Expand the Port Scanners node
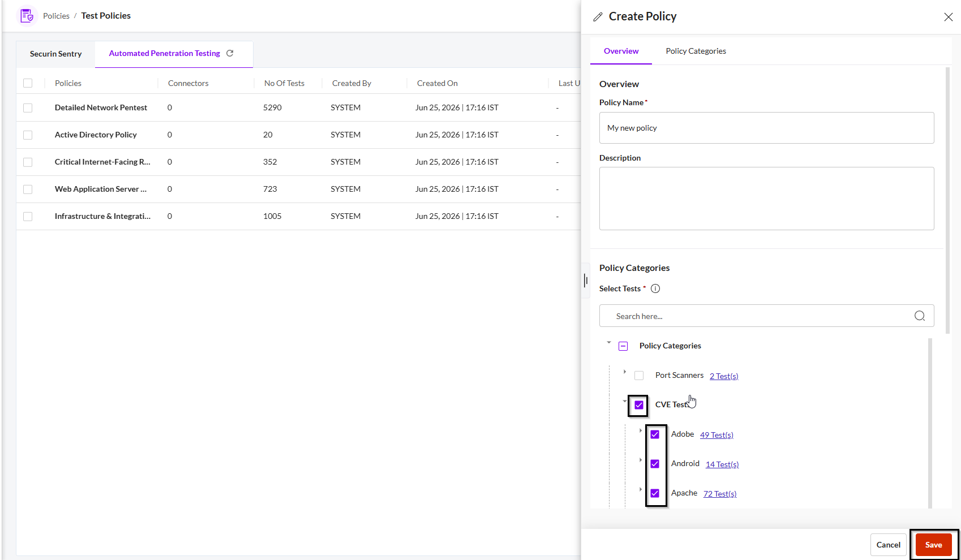The height and width of the screenshot is (560, 961). (625, 372)
